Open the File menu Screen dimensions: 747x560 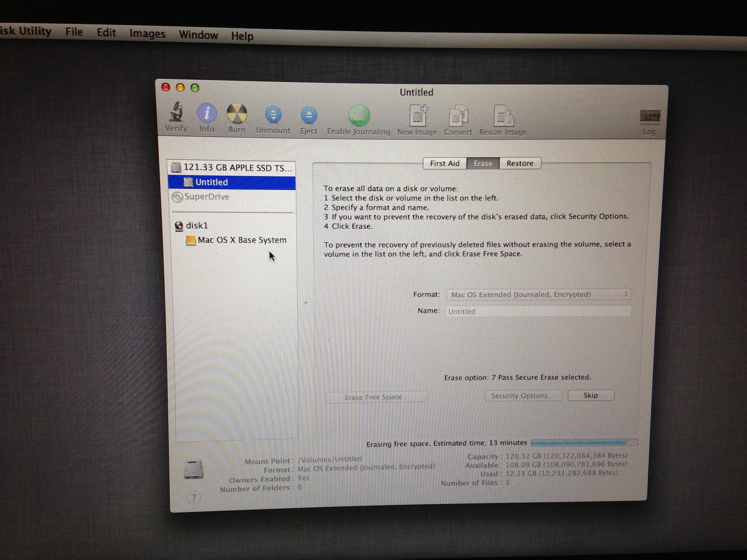tap(74, 32)
